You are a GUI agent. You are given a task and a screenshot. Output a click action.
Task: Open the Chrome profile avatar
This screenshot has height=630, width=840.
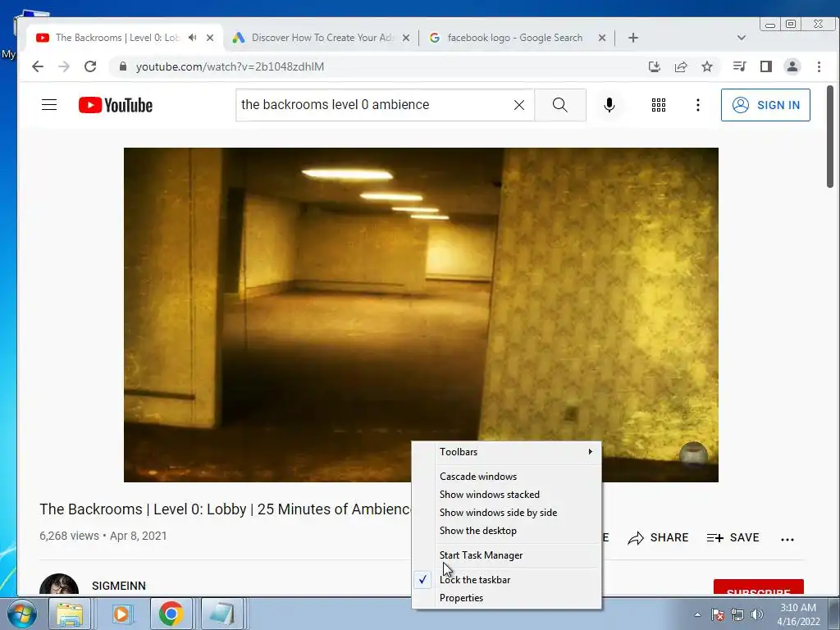[792, 66]
